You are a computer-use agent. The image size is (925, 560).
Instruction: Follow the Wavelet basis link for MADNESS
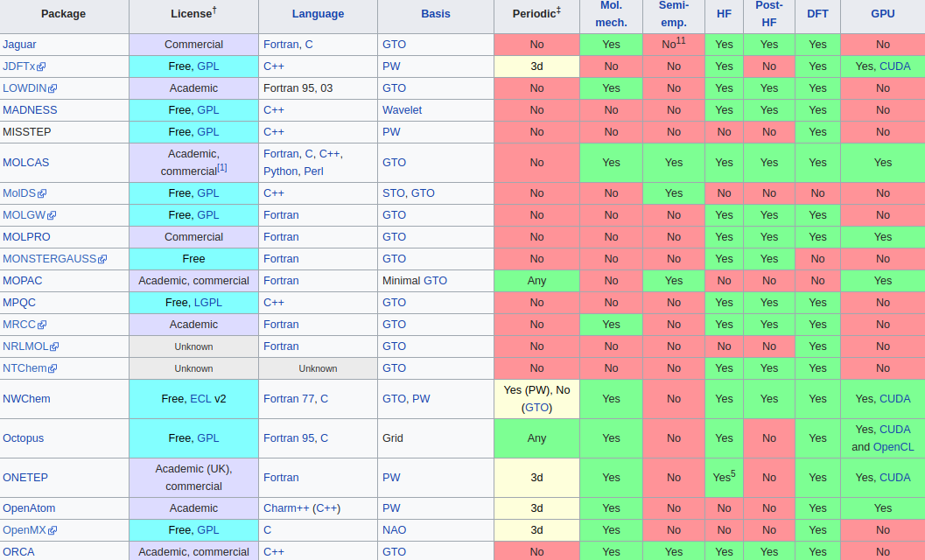[x=403, y=109]
